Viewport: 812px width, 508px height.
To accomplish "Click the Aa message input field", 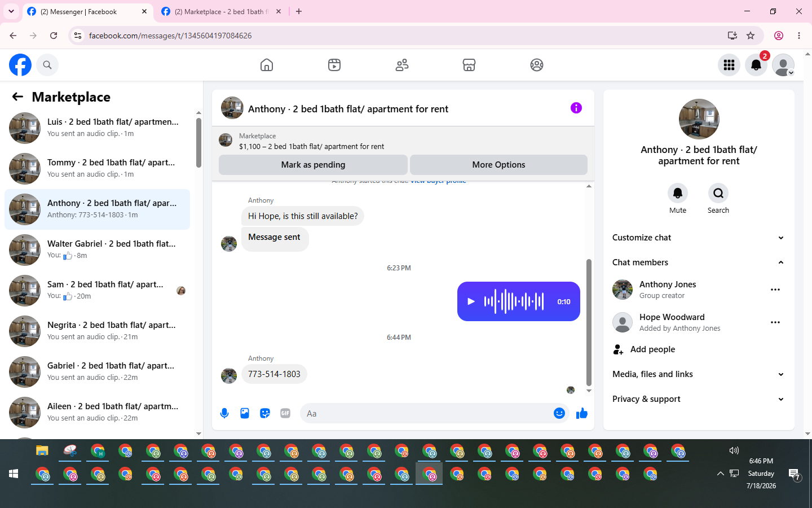I will click(426, 413).
